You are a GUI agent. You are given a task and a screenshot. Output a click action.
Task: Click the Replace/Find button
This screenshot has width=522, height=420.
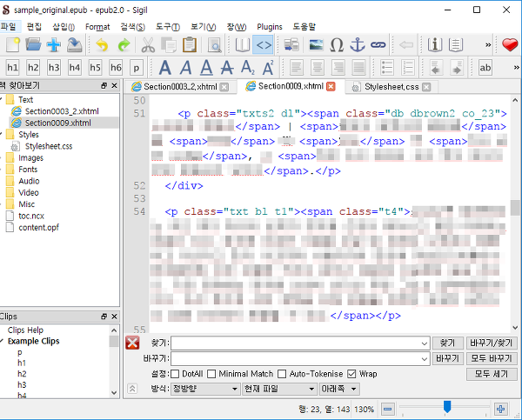tap(492, 343)
